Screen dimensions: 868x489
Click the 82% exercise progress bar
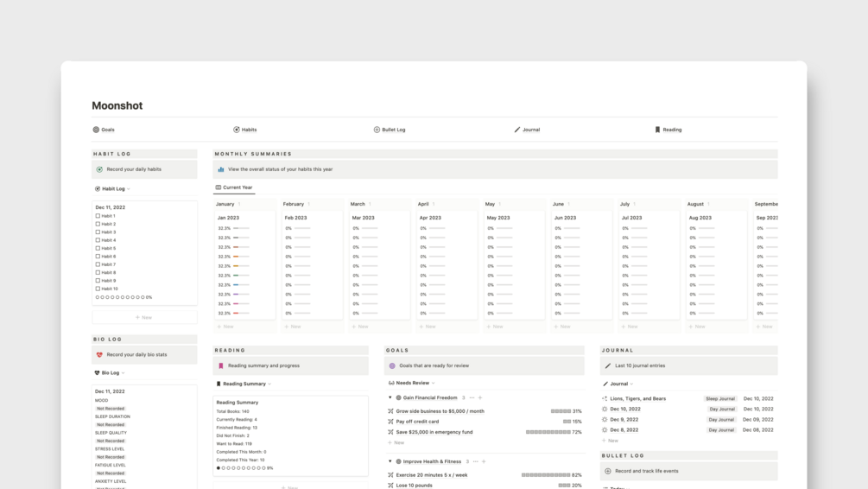[546, 474]
